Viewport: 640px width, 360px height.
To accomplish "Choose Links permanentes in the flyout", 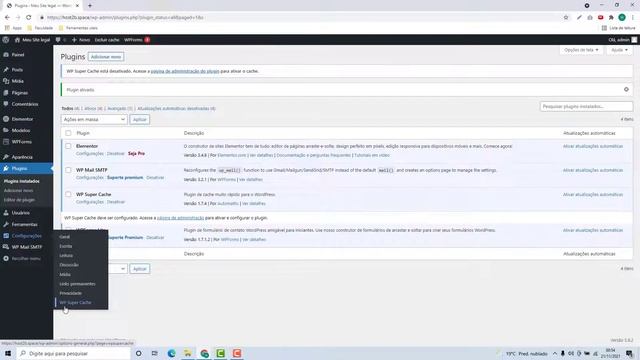I will pyautogui.click(x=77, y=284).
